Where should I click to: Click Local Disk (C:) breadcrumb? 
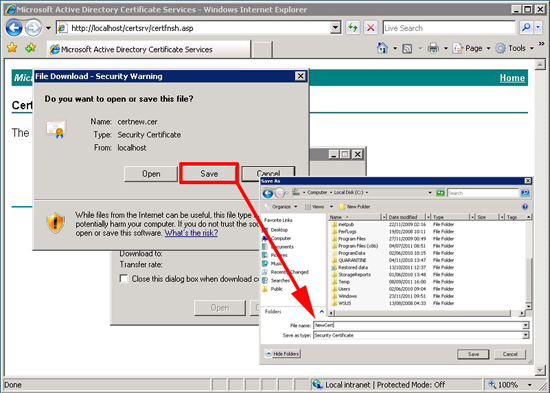348,193
